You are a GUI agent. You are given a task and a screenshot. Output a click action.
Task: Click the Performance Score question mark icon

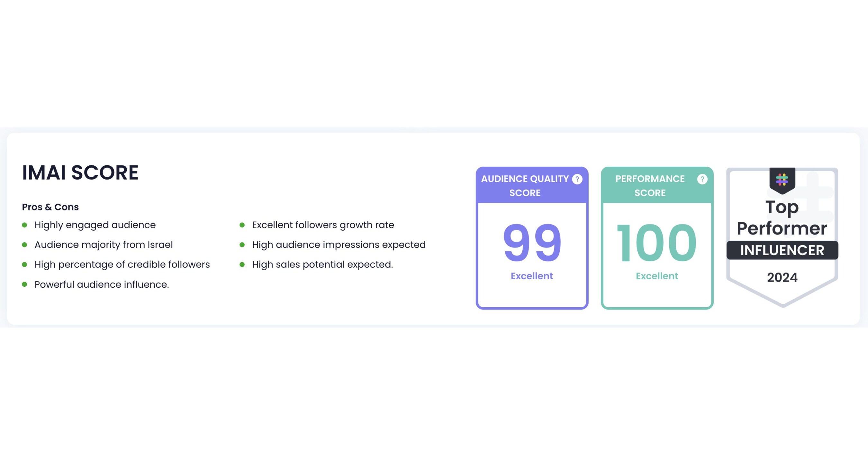[702, 180]
